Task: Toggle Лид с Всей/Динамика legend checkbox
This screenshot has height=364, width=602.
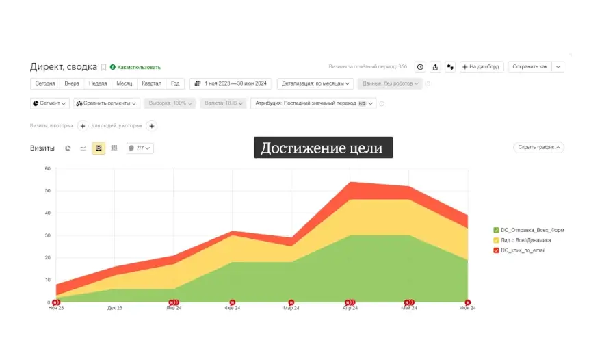Action: click(496, 240)
